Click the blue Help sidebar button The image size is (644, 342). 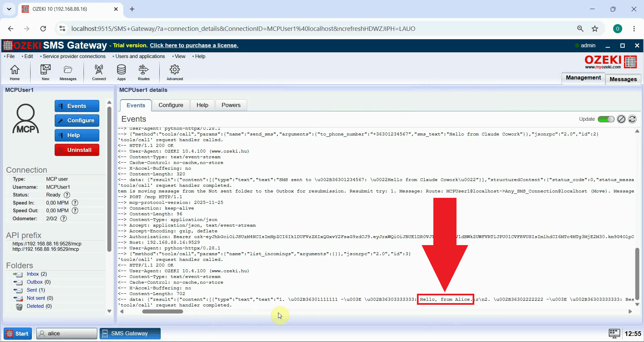[77, 135]
